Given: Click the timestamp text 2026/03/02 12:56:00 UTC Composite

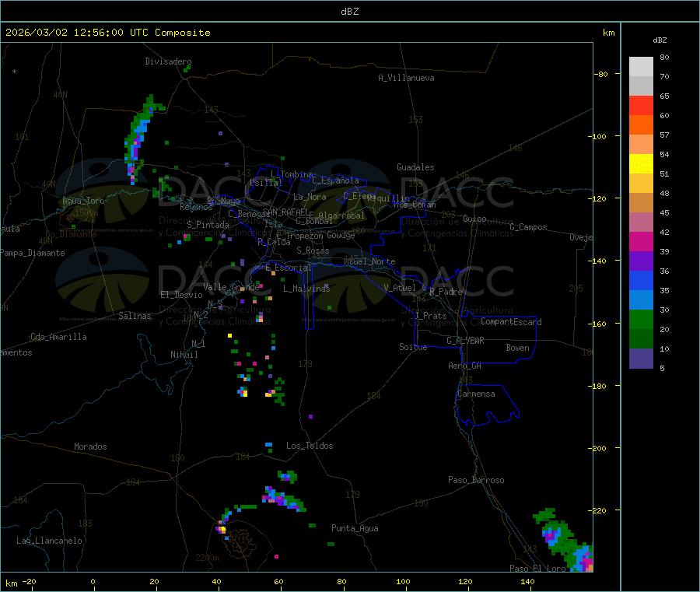Looking at the screenshot, I should 107,33.
